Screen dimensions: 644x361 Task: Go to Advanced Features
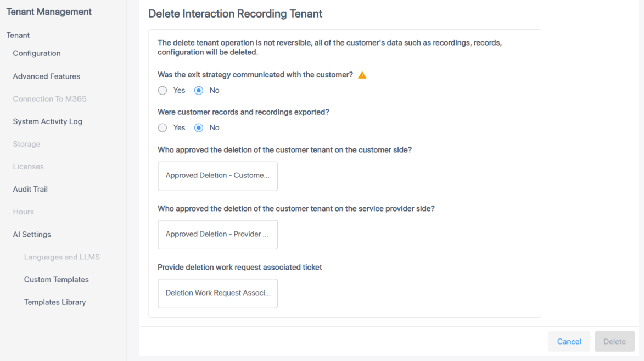point(47,76)
